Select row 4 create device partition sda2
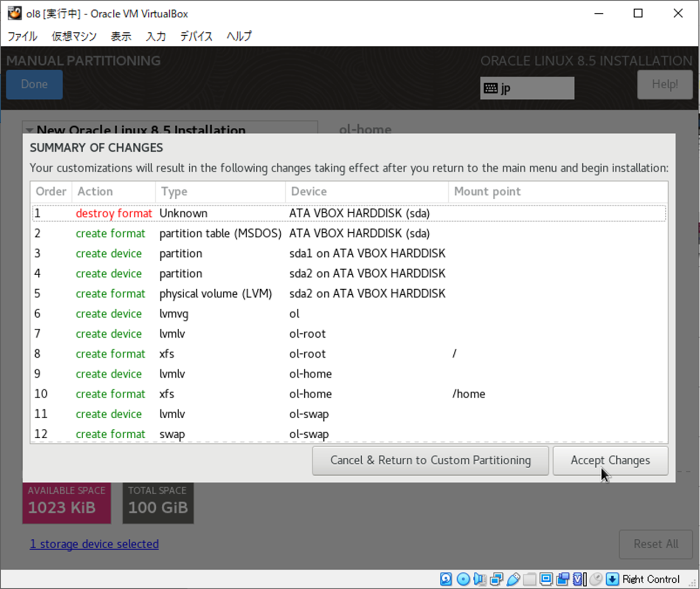Image resolution: width=700 pixels, height=589 pixels. point(349,274)
